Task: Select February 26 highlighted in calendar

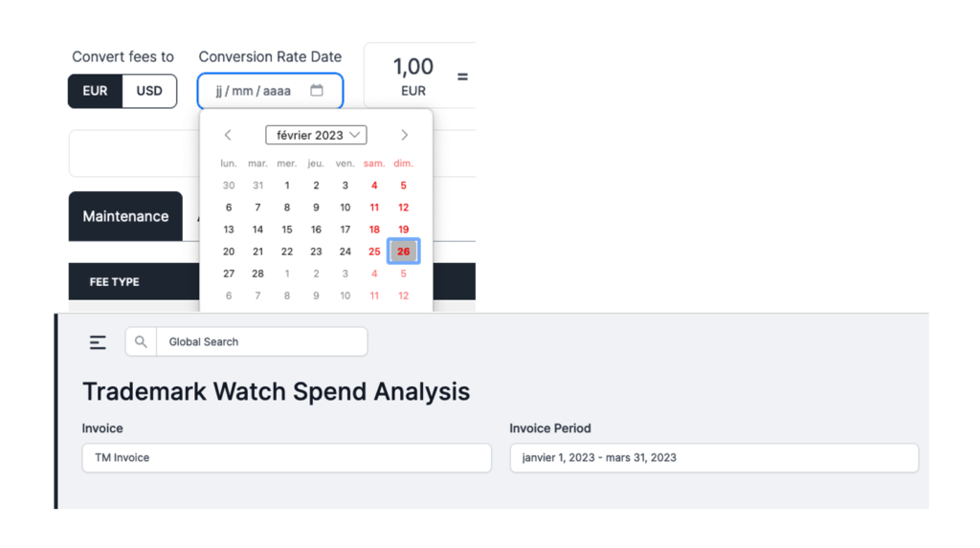Action: pos(404,252)
